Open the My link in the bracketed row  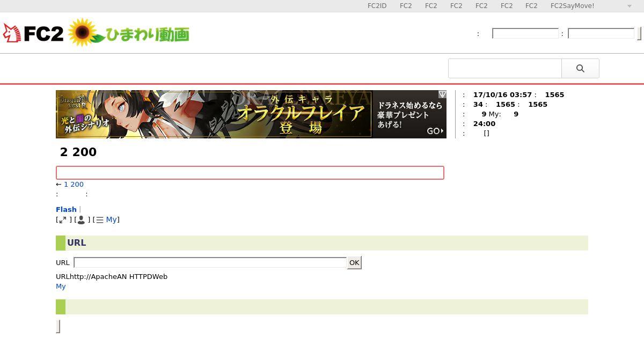point(111,219)
